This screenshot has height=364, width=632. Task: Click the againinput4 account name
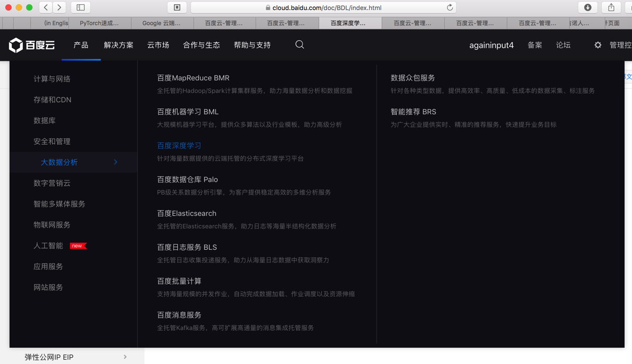(x=491, y=45)
